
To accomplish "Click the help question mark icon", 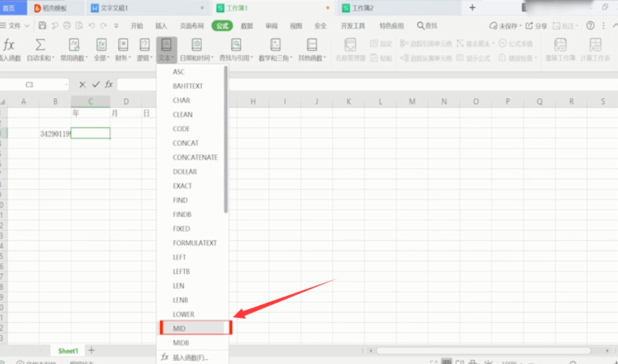I will coord(590,25).
